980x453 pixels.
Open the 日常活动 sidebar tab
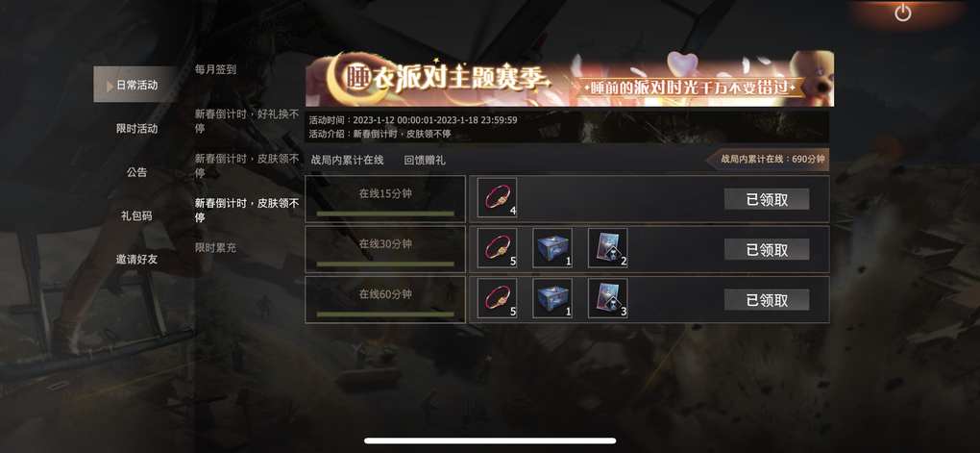tap(136, 85)
